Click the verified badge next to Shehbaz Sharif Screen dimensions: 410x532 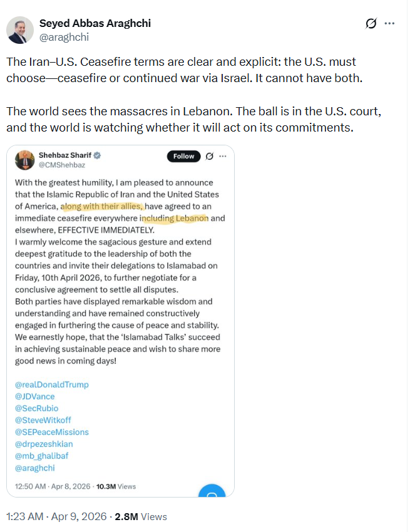pos(98,155)
